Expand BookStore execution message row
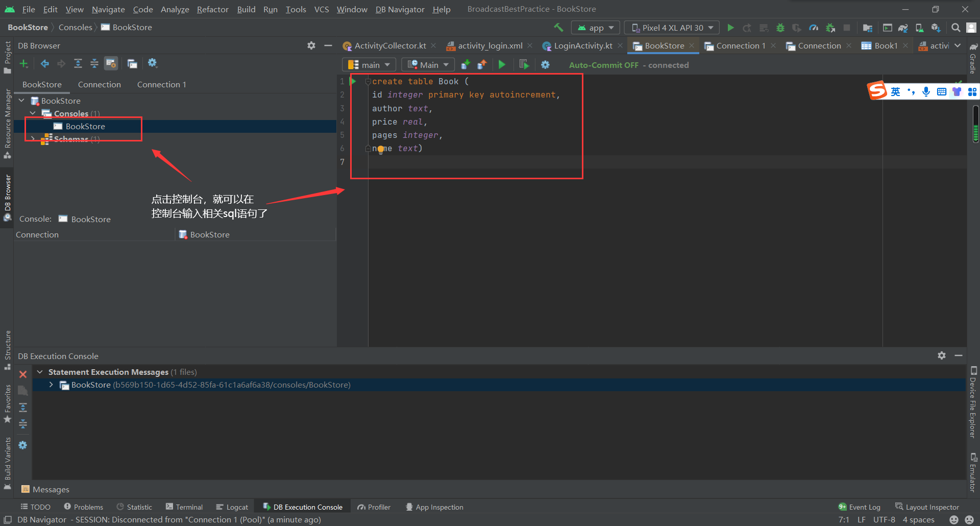 click(x=51, y=385)
